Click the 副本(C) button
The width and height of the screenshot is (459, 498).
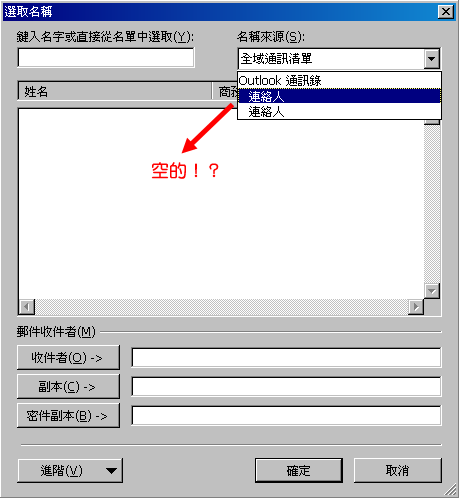[x=68, y=387]
